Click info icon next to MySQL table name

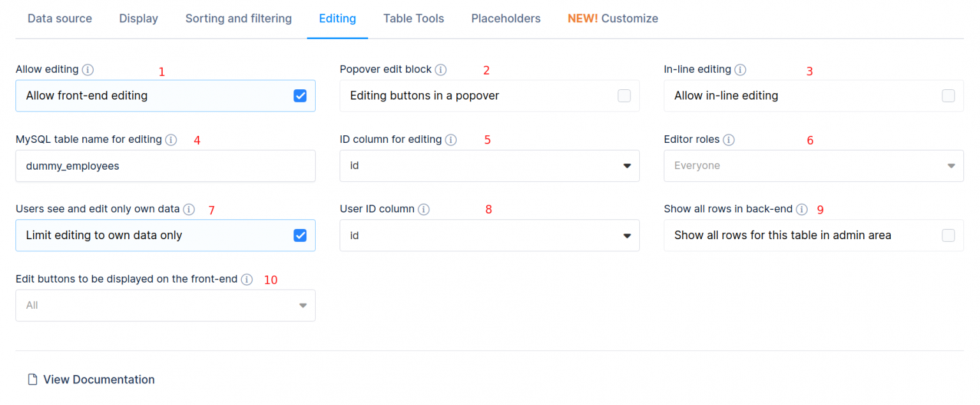(171, 140)
